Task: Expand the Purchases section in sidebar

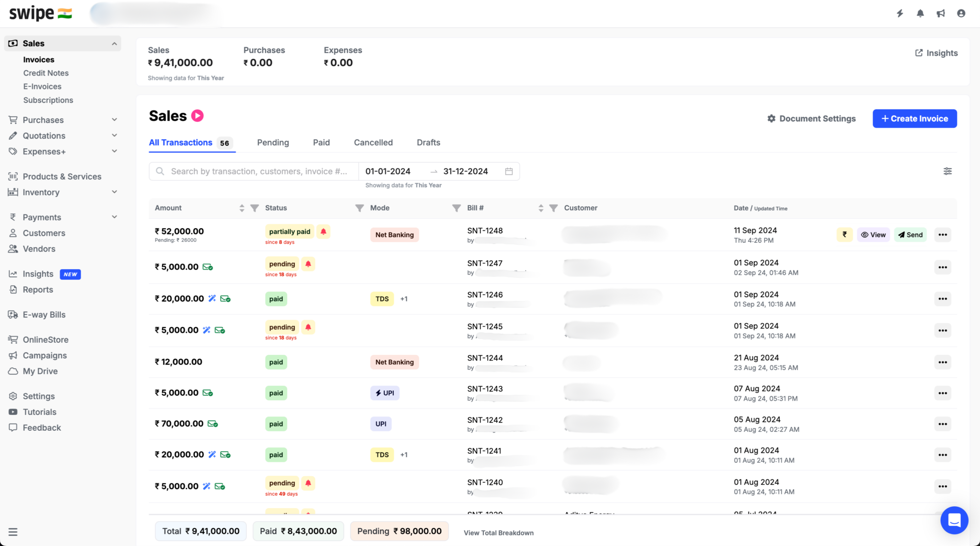Action: point(114,120)
